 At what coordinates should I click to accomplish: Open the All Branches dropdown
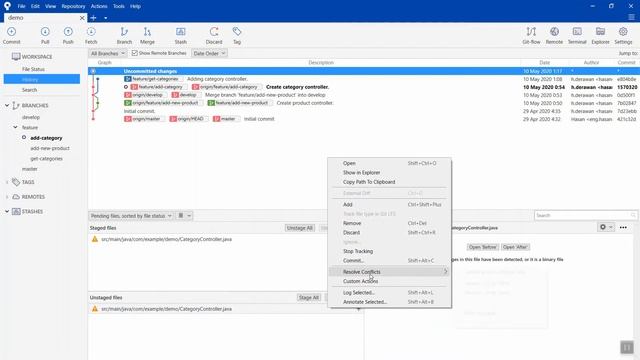point(108,53)
